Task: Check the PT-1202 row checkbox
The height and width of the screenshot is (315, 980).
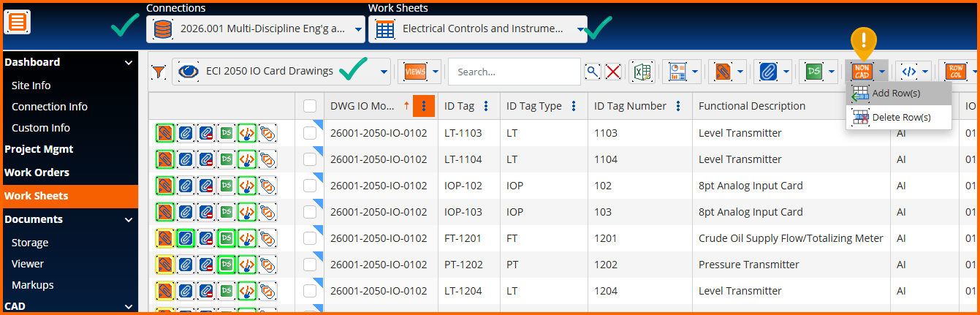Action: point(310,265)
